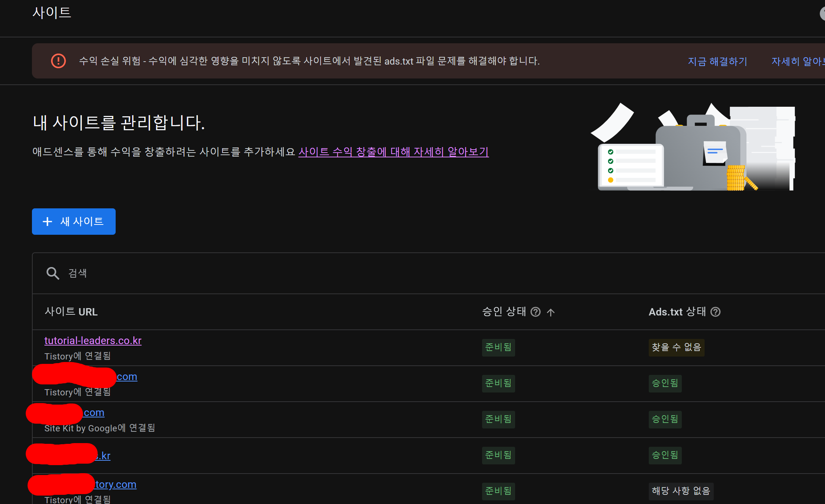Open the site link ending in tory.com

coord(116,484)
